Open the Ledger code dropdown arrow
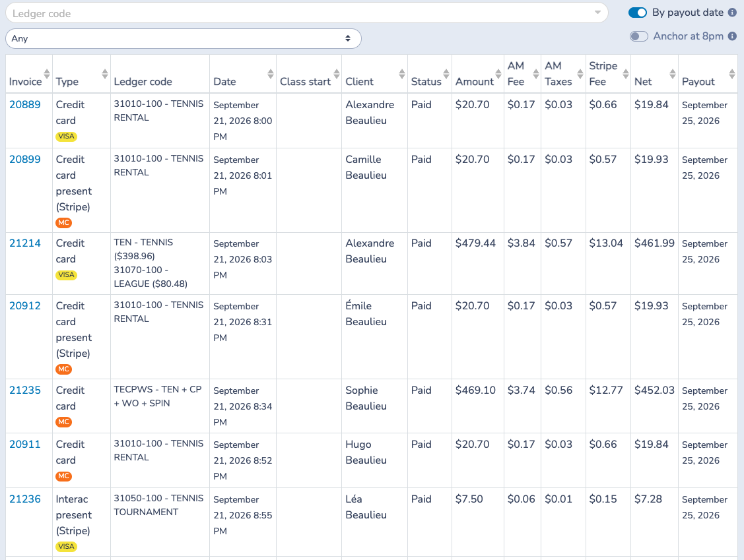 (598, 13)
